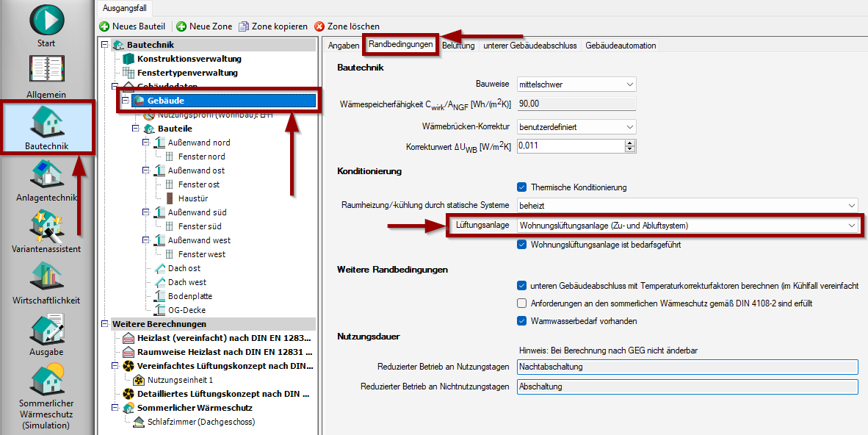868x435 pixels.
Task: Click the Start play icon in sidebar
Action: (47, 19)
